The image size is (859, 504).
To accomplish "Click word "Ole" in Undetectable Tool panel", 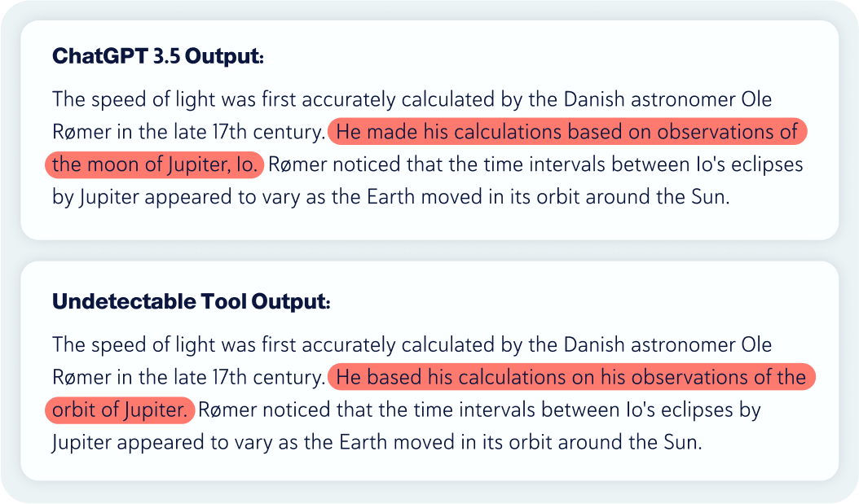I will (756, 345).
